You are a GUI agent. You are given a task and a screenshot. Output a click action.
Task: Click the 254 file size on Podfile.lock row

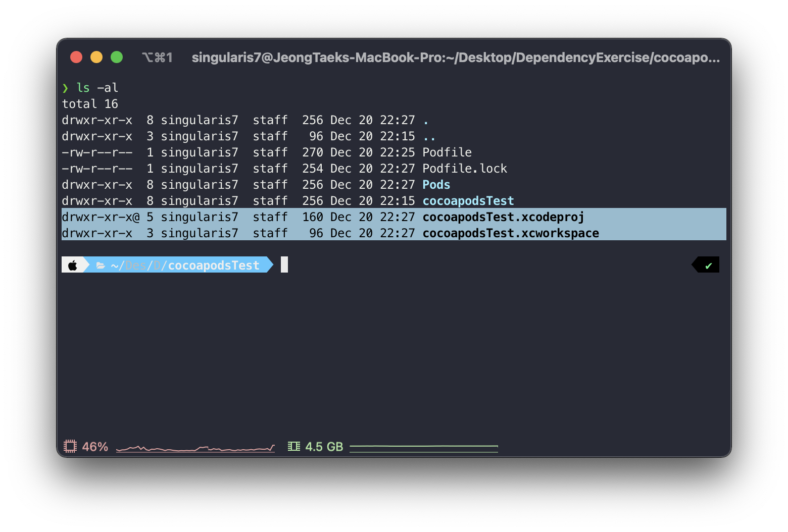pos(313,169)
